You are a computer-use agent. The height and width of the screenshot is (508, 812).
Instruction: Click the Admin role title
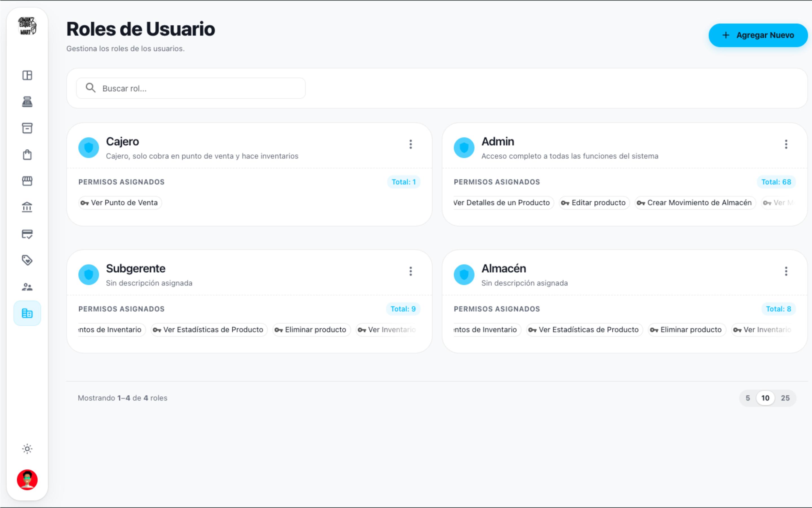[498, 141]
